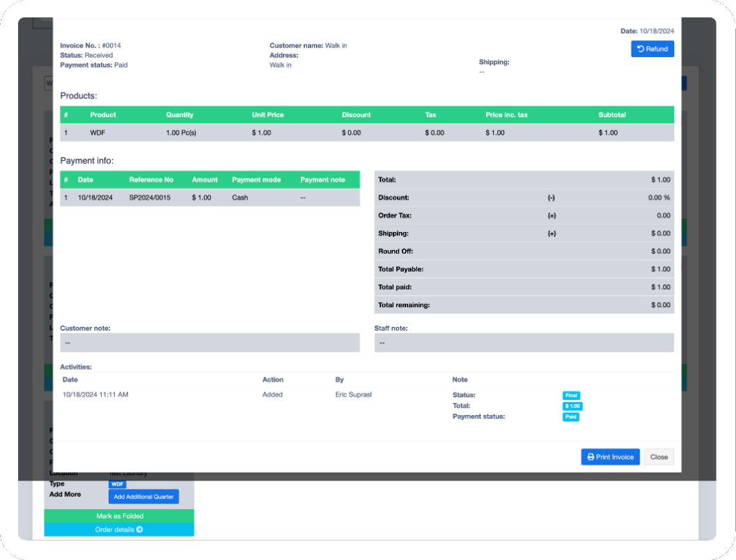The image size is (736, 560).
Task: Click the printer icon on Print Invoice
Action: tap(590, 457)
